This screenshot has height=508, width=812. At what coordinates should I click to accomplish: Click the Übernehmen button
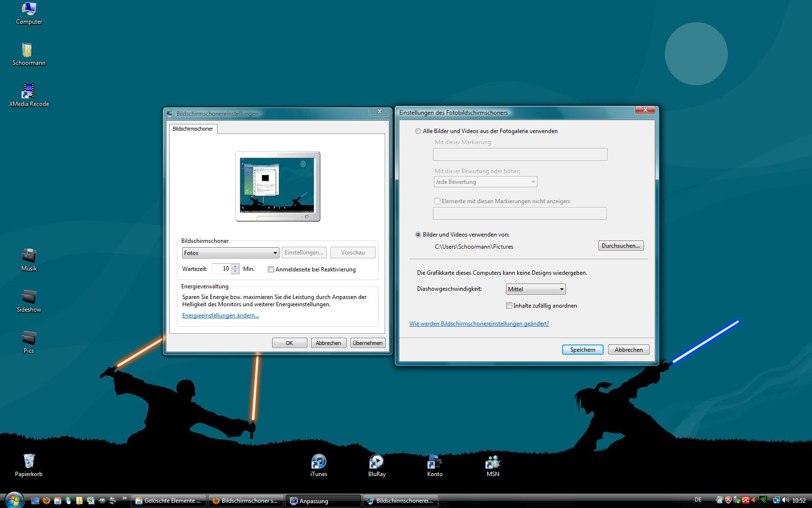click(368, 343)
